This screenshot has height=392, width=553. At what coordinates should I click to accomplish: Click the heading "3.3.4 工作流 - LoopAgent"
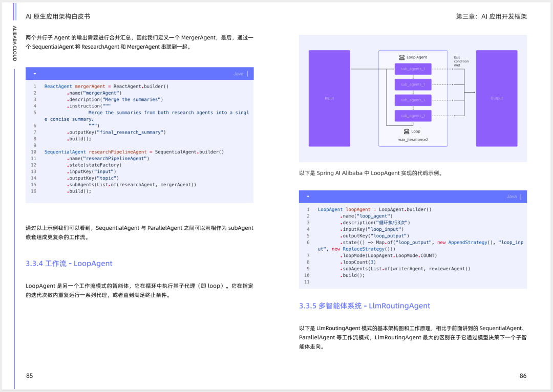(x=69, y=264)
